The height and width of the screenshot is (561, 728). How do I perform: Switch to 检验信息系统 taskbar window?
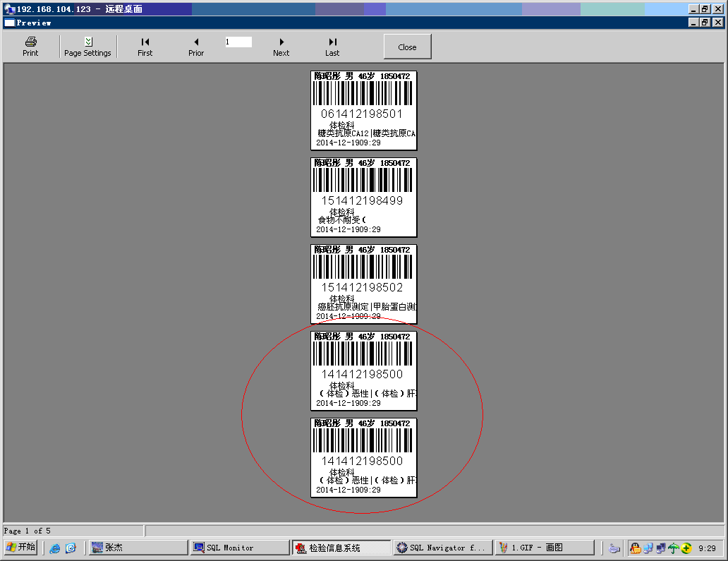click(x=341, y=548)
